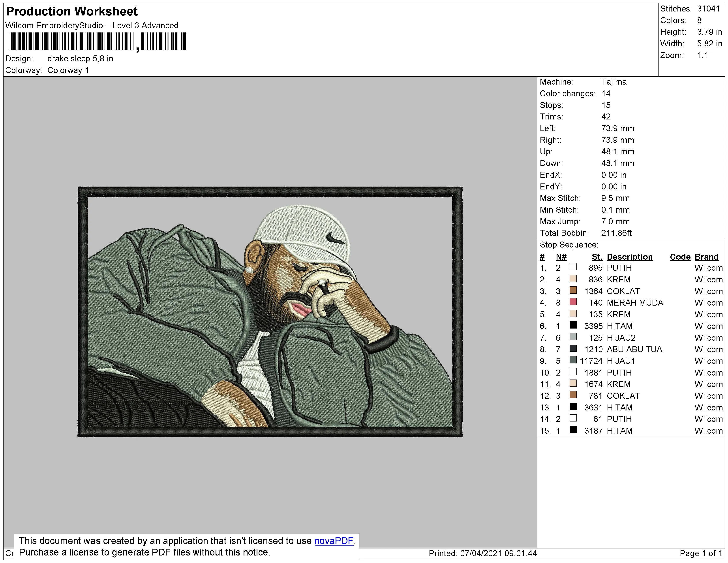Click the ABU ABU TUA description text
The width and height of the screenshot is (728, 563).
[634, 349]
